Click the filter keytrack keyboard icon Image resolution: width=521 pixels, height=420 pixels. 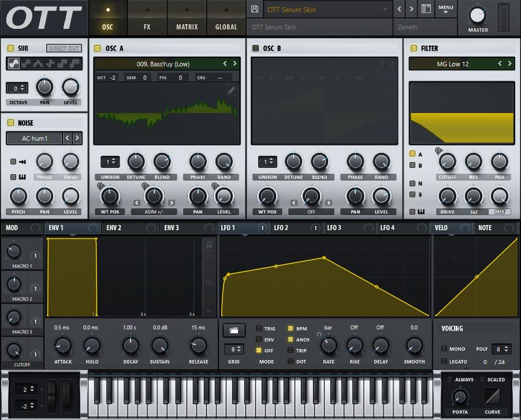pos(421,212)
